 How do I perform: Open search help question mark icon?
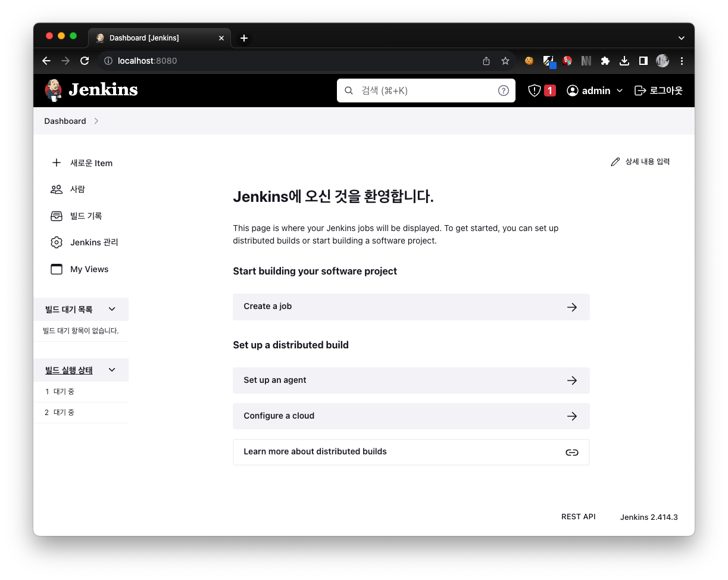[504, 91]
